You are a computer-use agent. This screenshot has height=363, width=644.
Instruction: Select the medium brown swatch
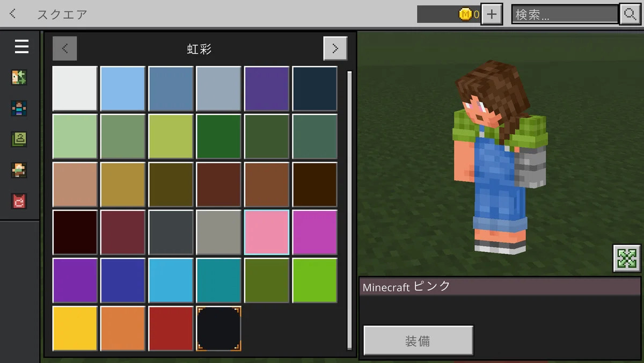click(x=267, y=185)
